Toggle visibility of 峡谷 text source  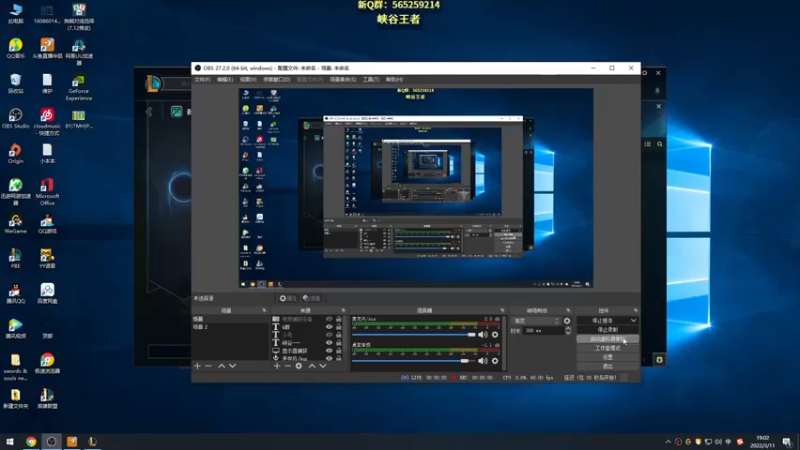tap(329, 343)
